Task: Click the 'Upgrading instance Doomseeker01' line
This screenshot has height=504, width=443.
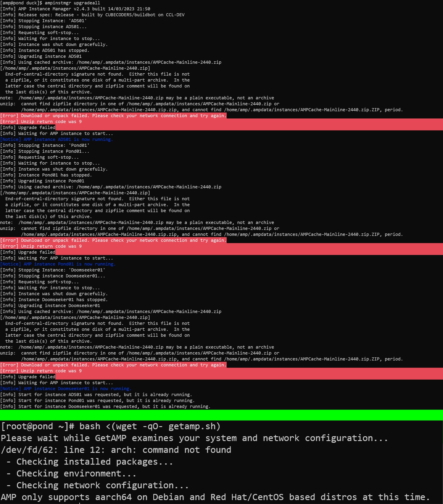Action: click(50, 305)
